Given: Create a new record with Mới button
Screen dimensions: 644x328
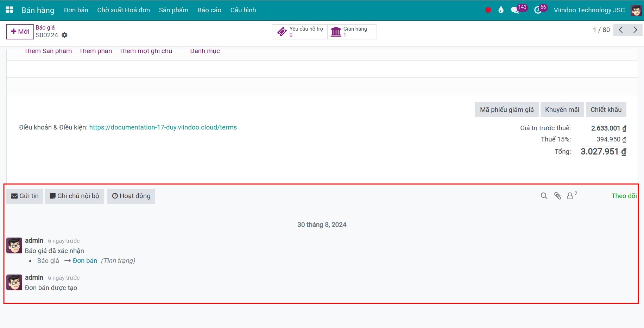Looking at the screenshot, I should pos(20,32).
